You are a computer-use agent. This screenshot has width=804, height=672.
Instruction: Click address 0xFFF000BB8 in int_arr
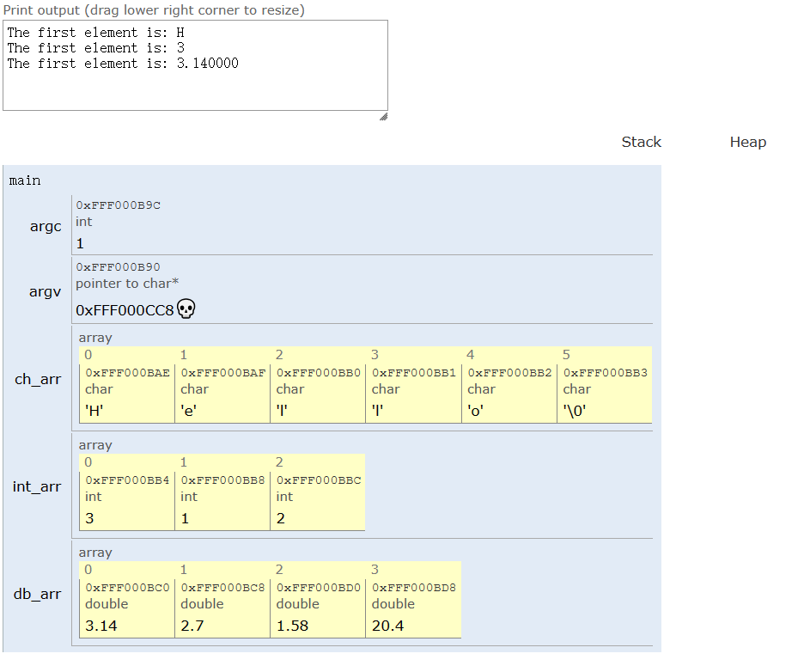[222, 480]
